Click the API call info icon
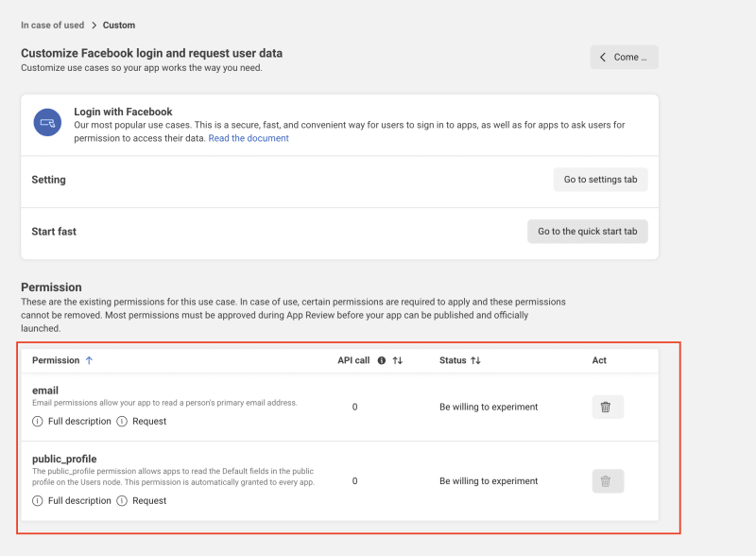The width and height of the screenshot is (756, 556). tap(382, 360)
